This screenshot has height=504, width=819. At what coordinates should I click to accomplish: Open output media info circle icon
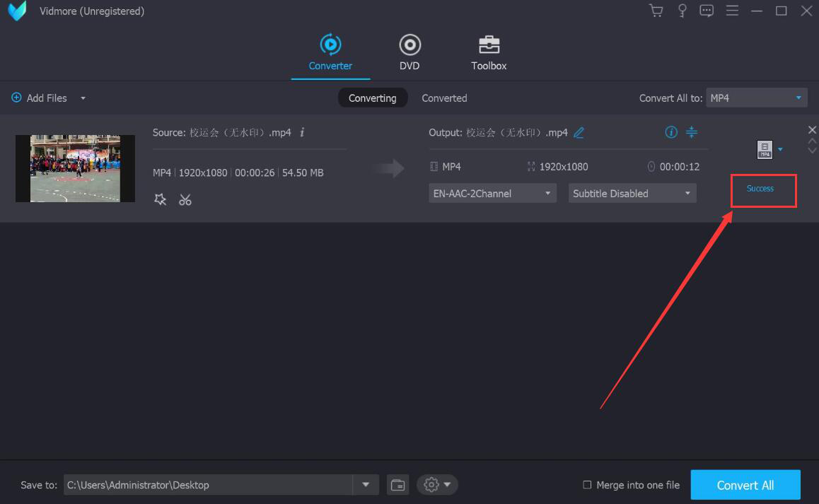671,132
